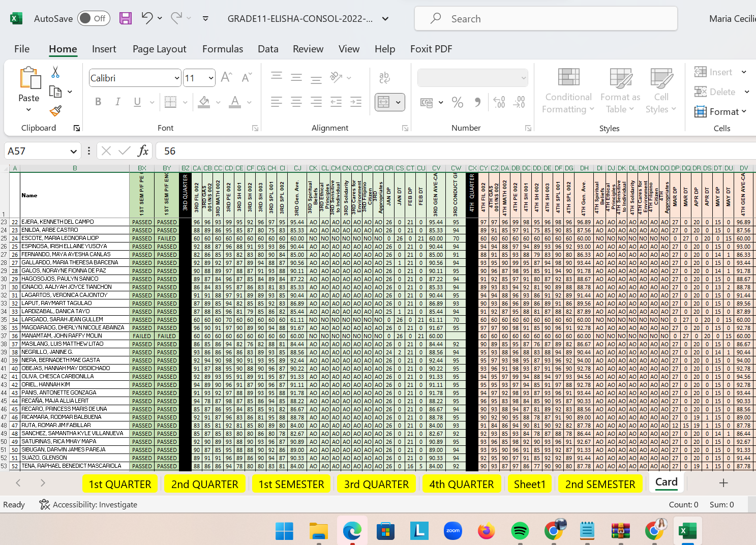Switch to the Data tab
Image resolution: width=756 pixels, height=545 pixels.
tap(268, 49)
